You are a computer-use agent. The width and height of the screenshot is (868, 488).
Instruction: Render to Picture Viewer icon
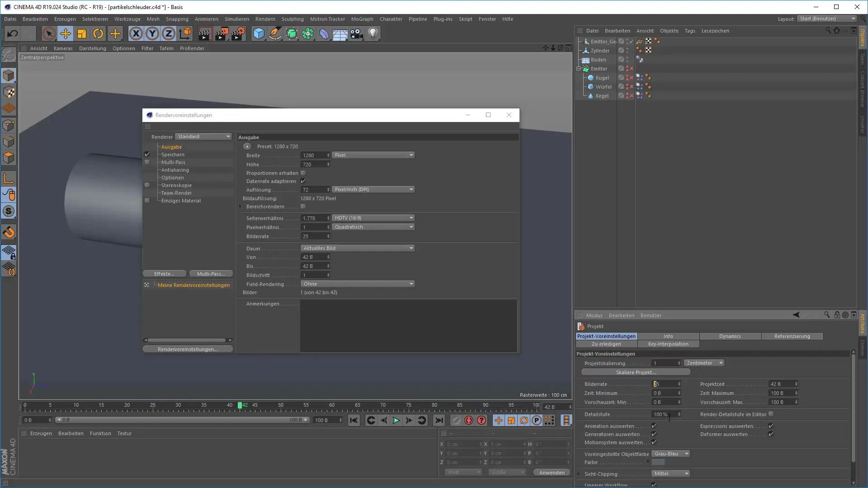(222, 33)
